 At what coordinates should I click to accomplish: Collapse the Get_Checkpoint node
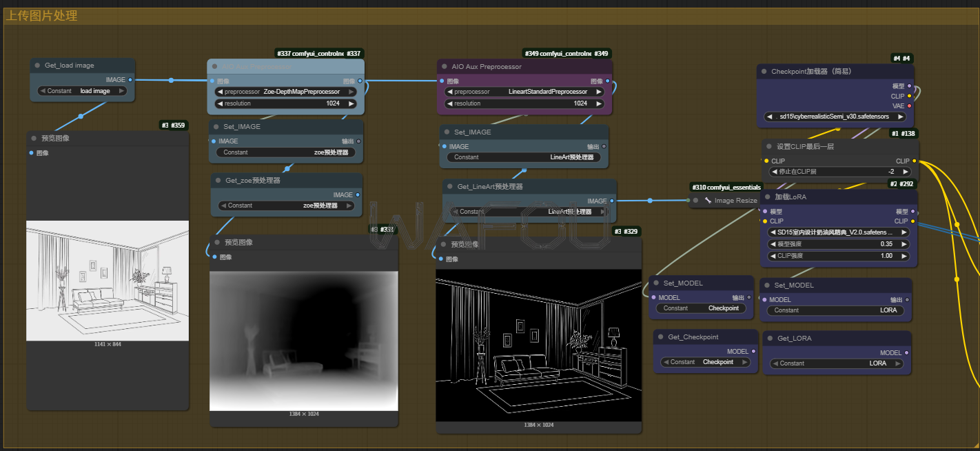[x=660, y=337]
